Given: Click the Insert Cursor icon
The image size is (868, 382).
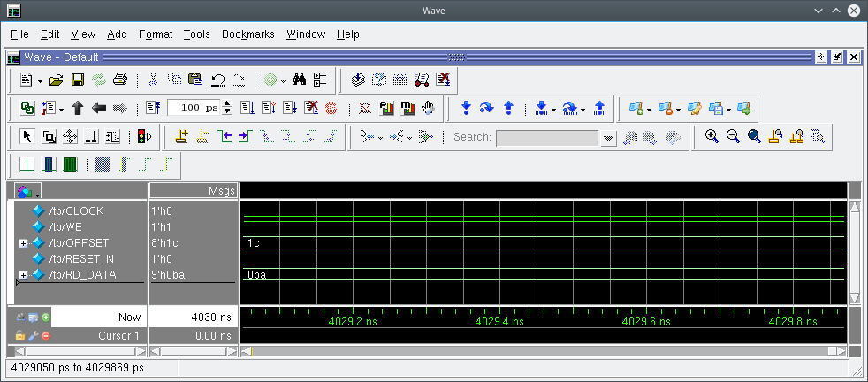Looking at the screenshot, I should [x=181, y=137].
